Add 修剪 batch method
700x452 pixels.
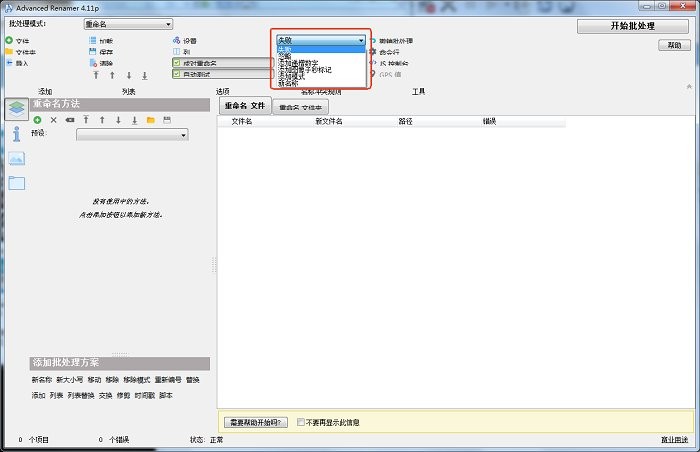(123, 395)
